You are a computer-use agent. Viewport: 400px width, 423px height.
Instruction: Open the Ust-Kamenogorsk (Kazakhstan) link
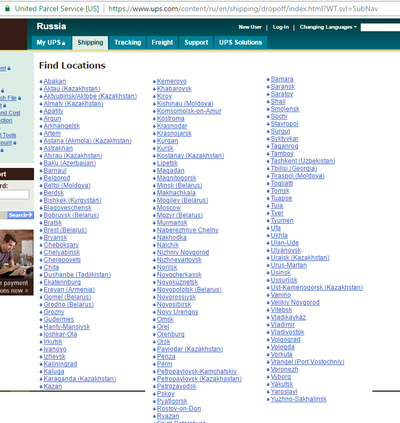click(317, 288)
